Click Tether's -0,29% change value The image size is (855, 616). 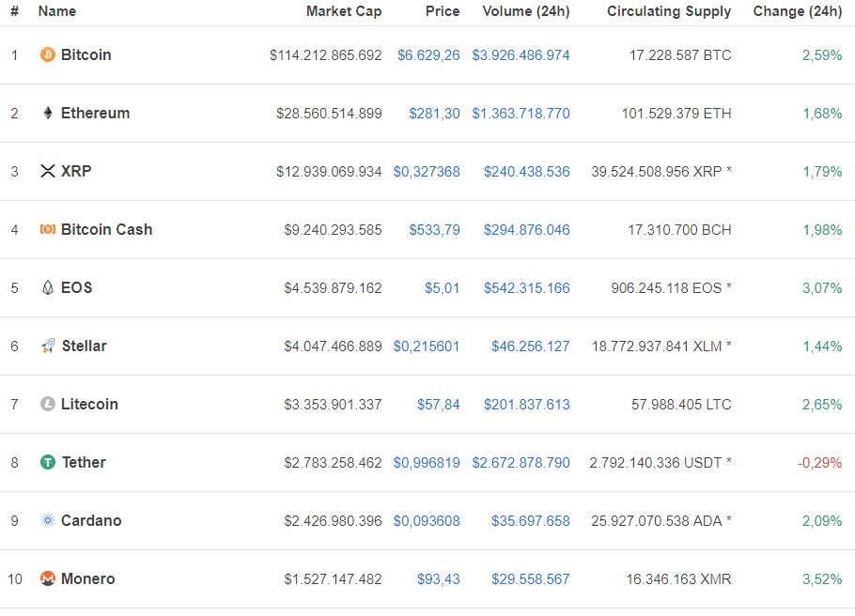click(819, 463)
